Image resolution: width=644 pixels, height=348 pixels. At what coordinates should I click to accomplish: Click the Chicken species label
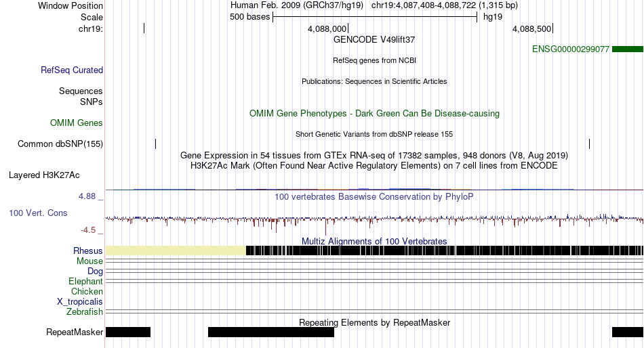(87, 291)
